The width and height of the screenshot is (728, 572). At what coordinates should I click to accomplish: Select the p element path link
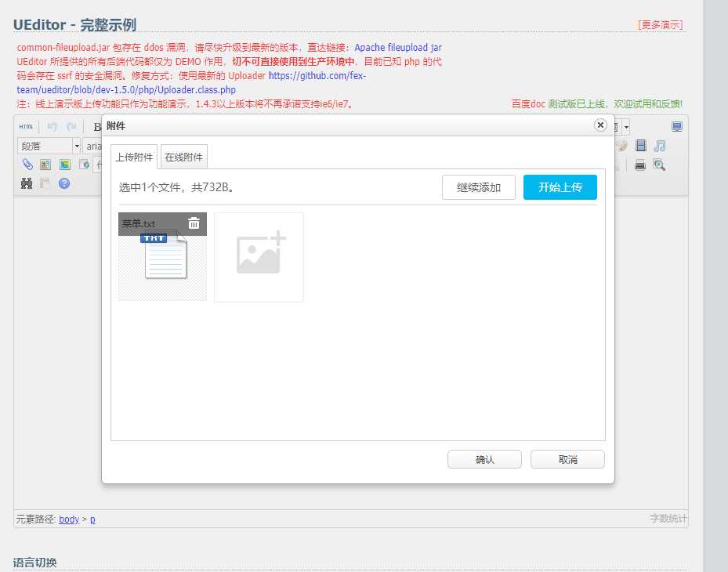click(92, 519)
